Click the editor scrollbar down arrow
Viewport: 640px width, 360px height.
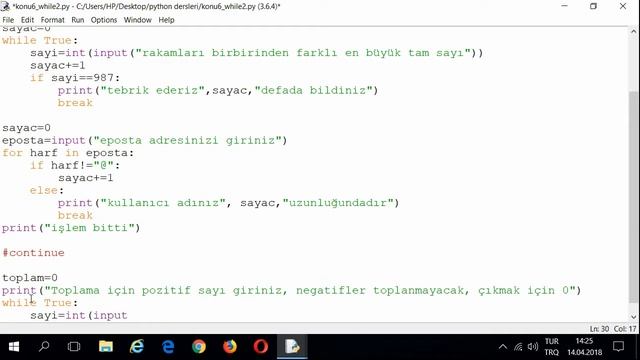[x=633, y=317]
